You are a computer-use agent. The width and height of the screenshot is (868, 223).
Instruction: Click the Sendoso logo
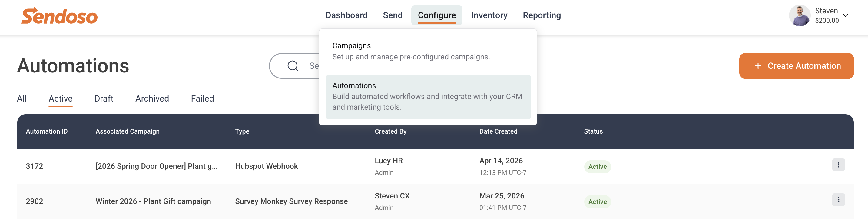[59, 16]
